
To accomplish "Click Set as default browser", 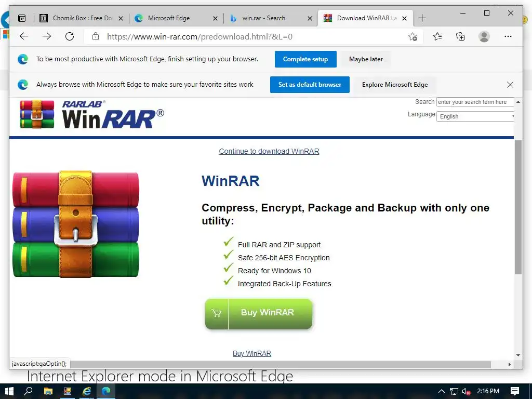I will tap(310, 85).
